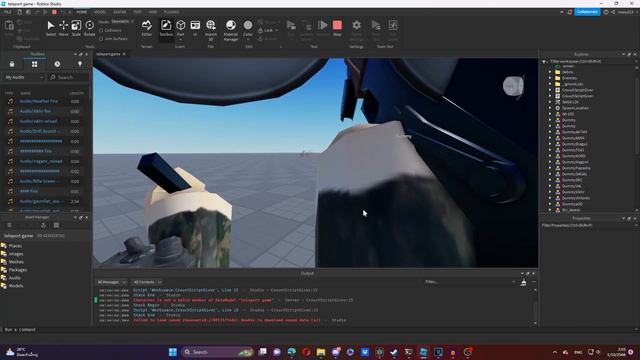
Task: Clear the Output window with broom icon
Action: 523,282
